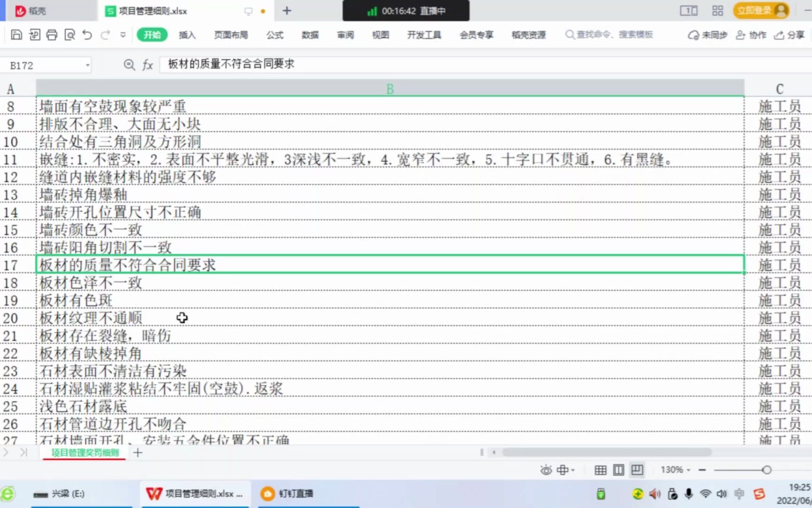Click the 立即登录 login button
The width and height of the screenshot is (812, 508).
click(x=761, y=10)
